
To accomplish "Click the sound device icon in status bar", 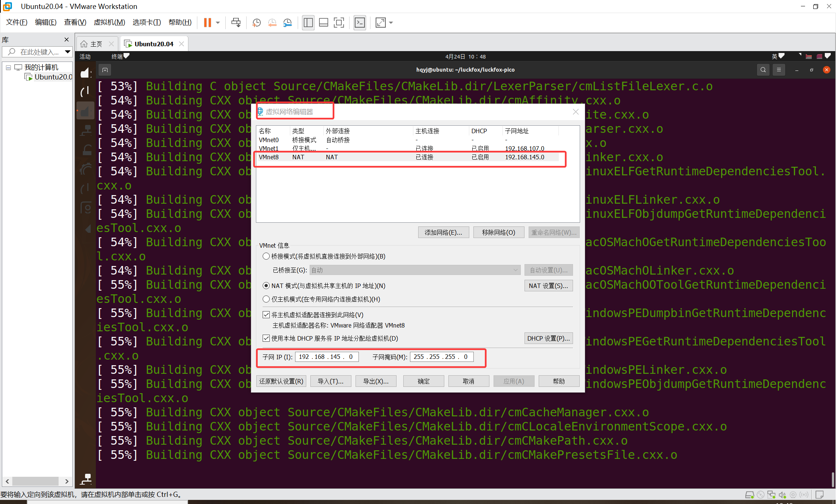I will 782,494.
